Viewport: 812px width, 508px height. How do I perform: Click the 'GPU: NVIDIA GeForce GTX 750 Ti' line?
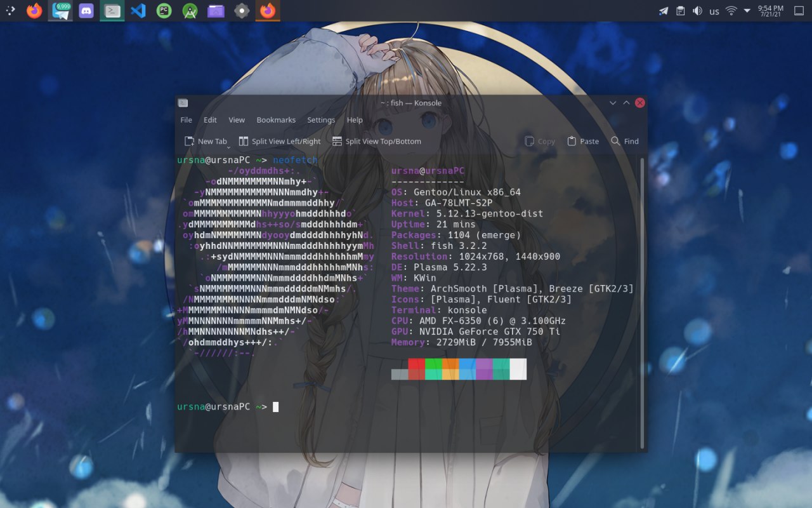tap(476, 331)
